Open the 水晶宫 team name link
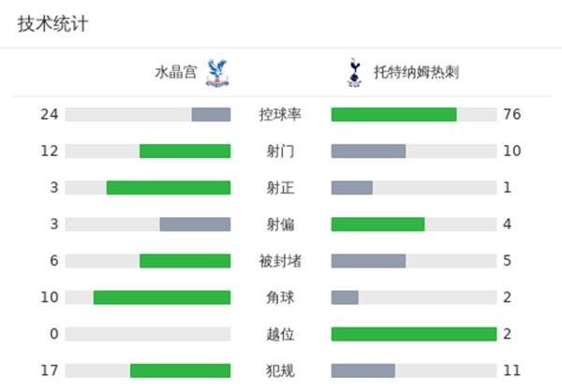Screen dimensions: 562x392 176,72
